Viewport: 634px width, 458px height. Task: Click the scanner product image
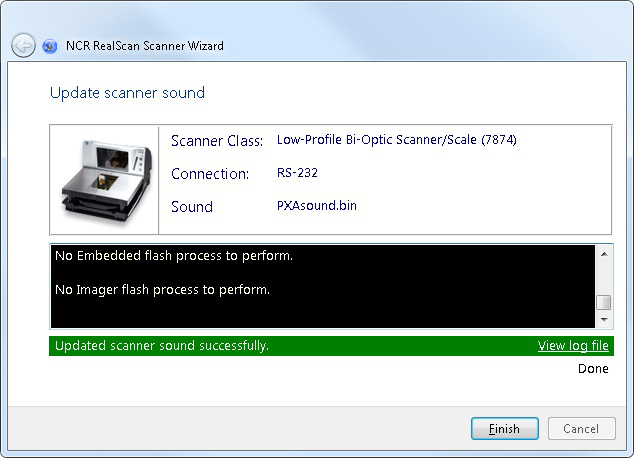104,179
